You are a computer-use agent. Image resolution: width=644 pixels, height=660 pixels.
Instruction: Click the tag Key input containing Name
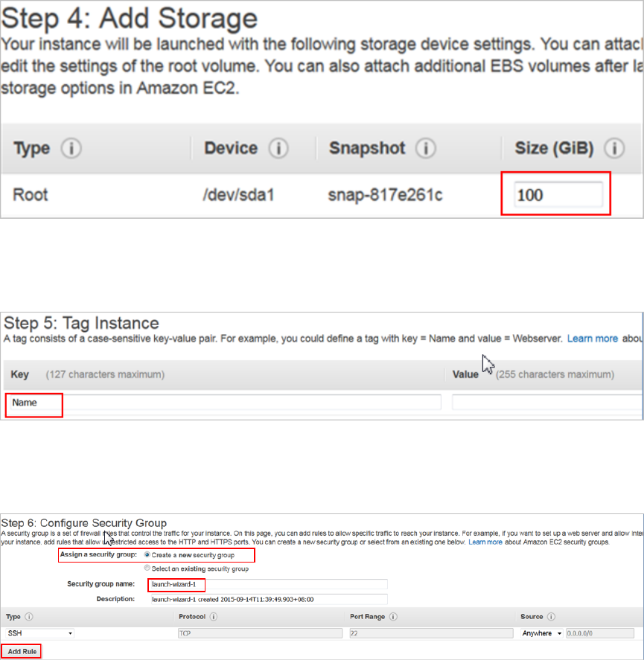(223, 403)
